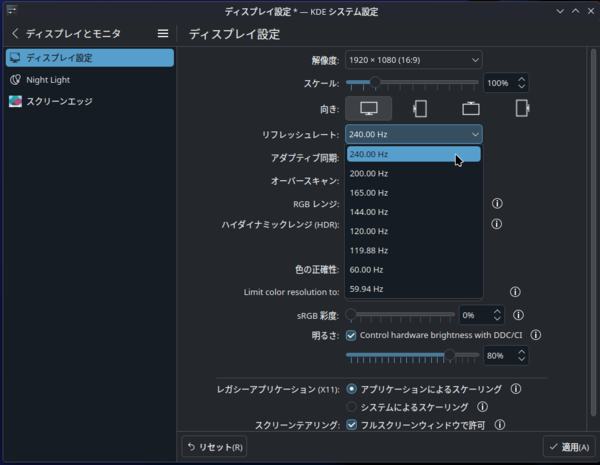This screenshot has width=600, height=465.
Task: Choose 59.94 Hz refresh rate
Action: [414, 289]
